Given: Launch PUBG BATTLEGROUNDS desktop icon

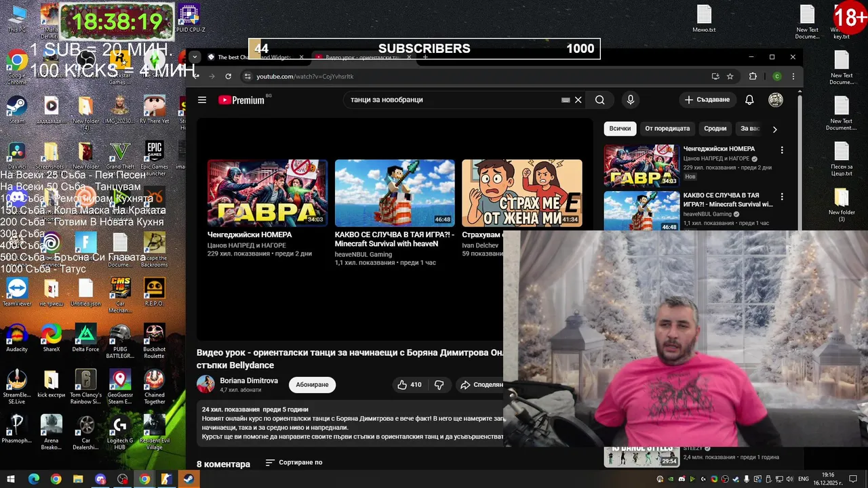Looking at the screenshot, I should coord(120,342).
